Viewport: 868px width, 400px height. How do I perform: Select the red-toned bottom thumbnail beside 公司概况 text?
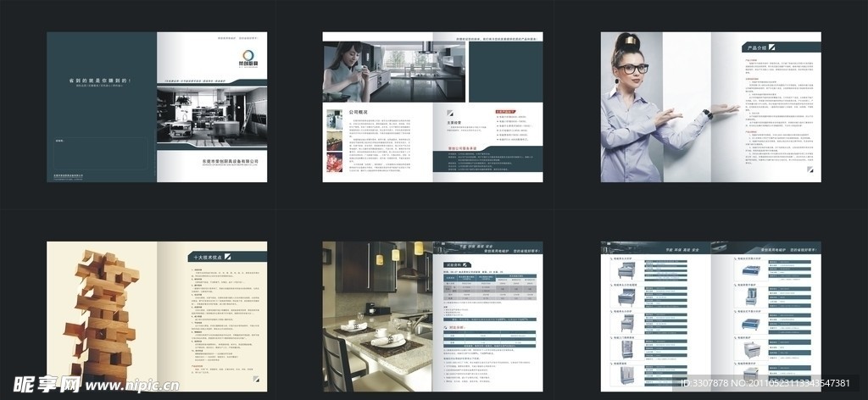334,163
